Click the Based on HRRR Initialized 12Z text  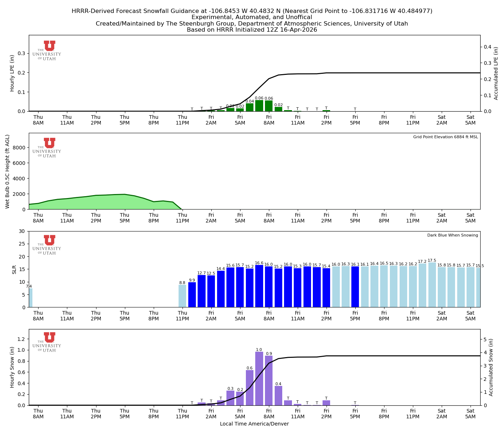[252, 30]
